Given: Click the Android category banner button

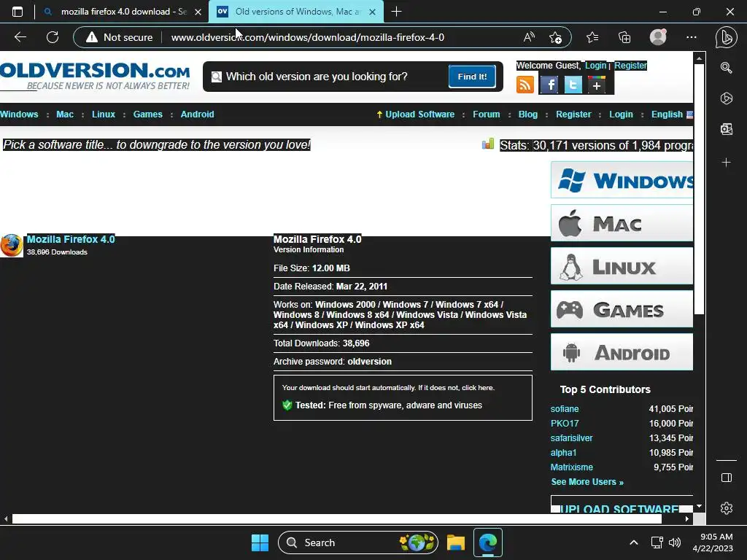Looking at the screenshot, I should 622,352.
